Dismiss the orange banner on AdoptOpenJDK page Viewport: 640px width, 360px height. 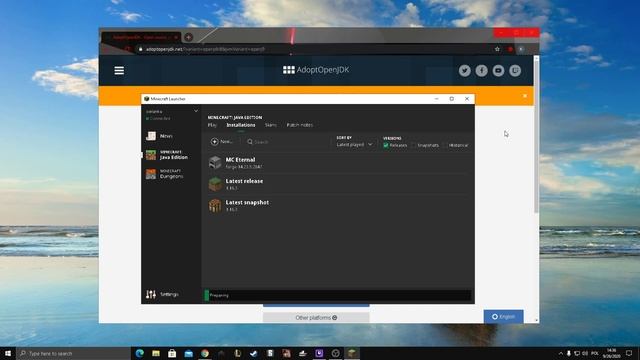tap(525, 96)
